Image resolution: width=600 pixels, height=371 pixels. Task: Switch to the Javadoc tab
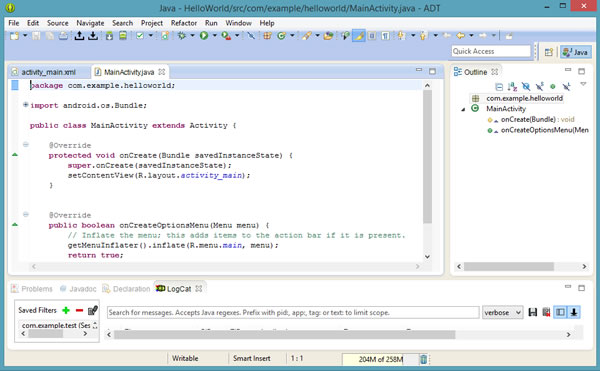tap(78, 289)
